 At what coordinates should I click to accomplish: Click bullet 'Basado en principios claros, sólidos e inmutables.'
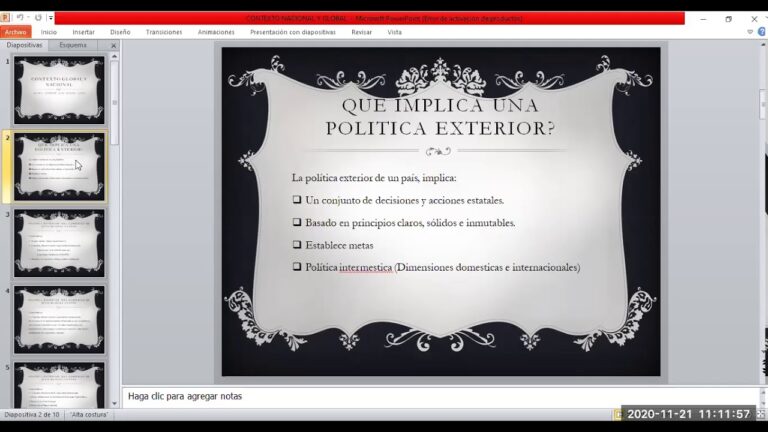[x=410, y=223]
